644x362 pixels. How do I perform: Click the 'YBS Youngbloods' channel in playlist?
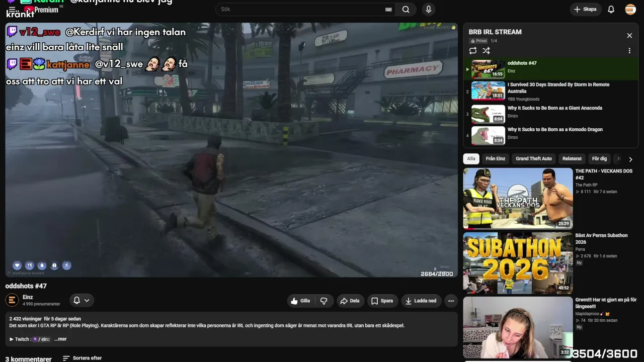[x=523, y=99]
